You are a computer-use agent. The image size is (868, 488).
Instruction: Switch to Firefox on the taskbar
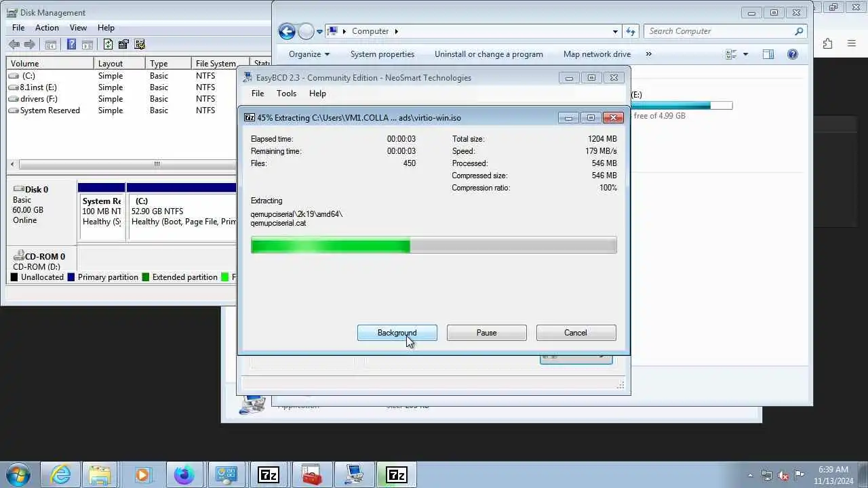click(184, 475)
